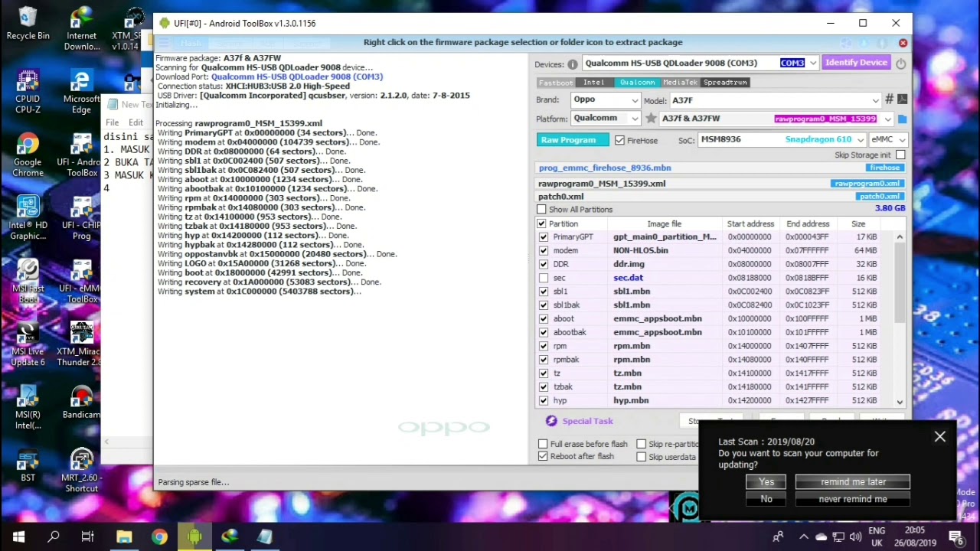Click the taskbar volume icon
This screenshot has width=980, height=551.
click(855, 536)
